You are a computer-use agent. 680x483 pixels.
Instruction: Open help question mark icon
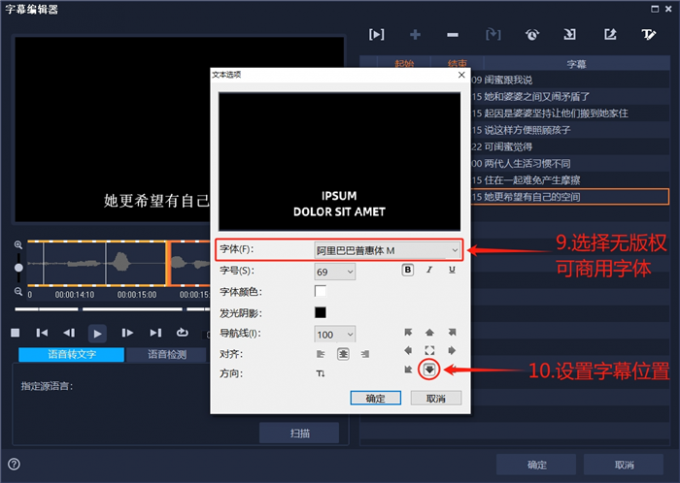14,464
